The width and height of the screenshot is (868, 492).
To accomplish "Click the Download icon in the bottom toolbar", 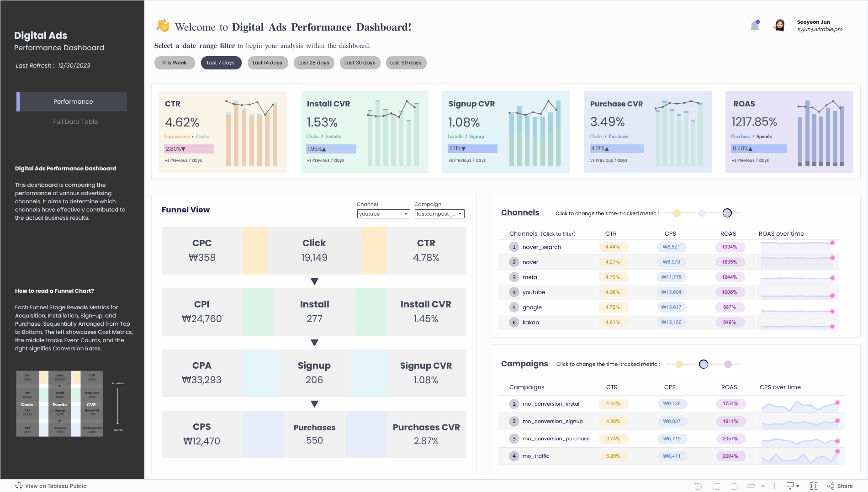I will 789,486.
